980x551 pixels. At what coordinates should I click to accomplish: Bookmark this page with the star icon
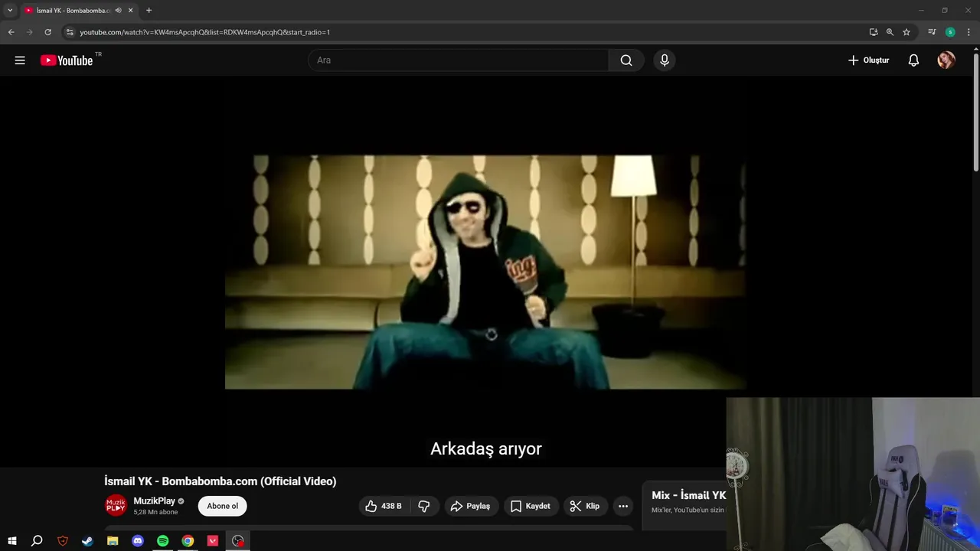pyautogui.click(x=906, y=32)
